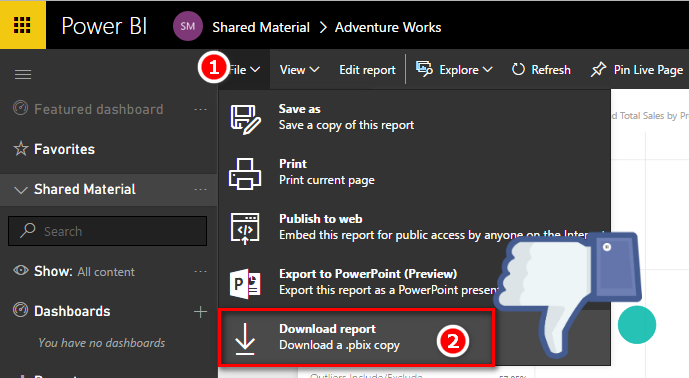Open the View dropdown menu
This screenshot has width=689, height=378.
tap(300, 70)
